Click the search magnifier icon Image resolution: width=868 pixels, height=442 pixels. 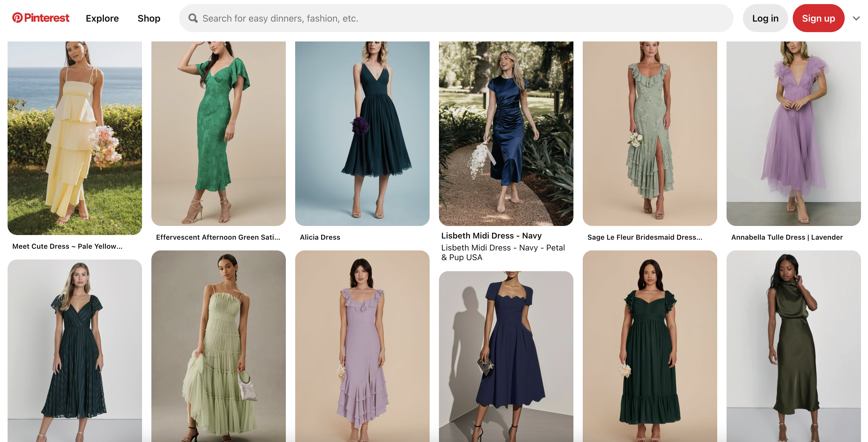coord(193,18)
